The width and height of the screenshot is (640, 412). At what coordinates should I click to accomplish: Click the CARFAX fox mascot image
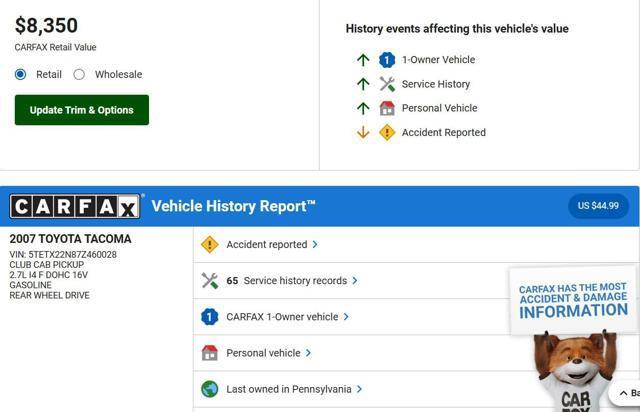pyautogui.click(x=575, y=372)
